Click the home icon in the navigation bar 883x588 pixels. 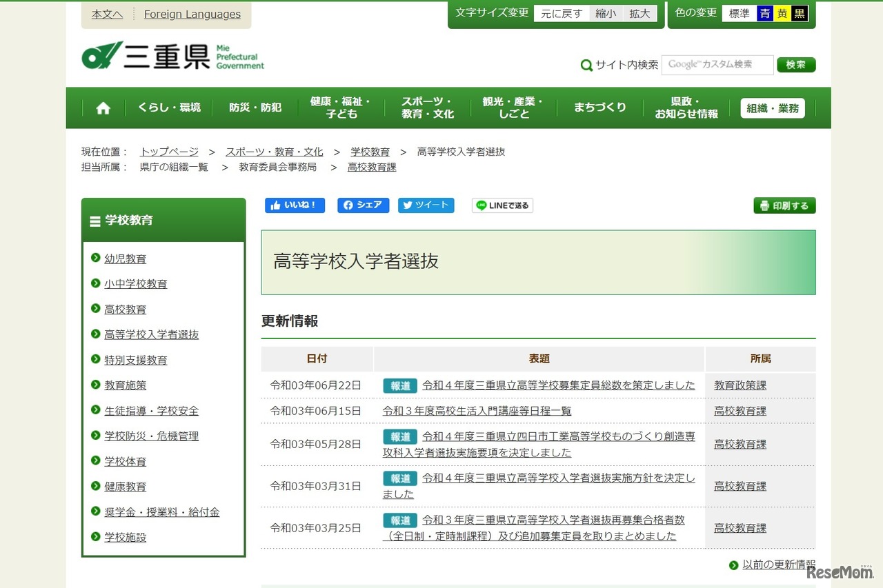(x=102, y=108)
